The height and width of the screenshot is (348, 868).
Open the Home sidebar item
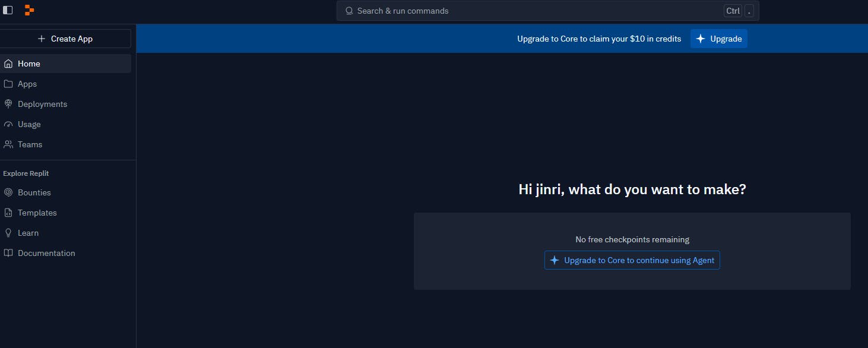[x=65, y=64]
